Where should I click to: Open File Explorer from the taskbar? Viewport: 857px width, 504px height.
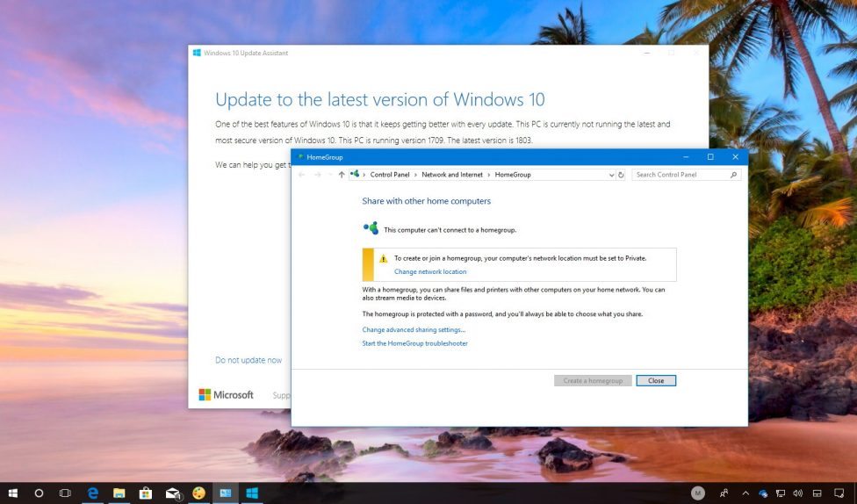point(119,493)
